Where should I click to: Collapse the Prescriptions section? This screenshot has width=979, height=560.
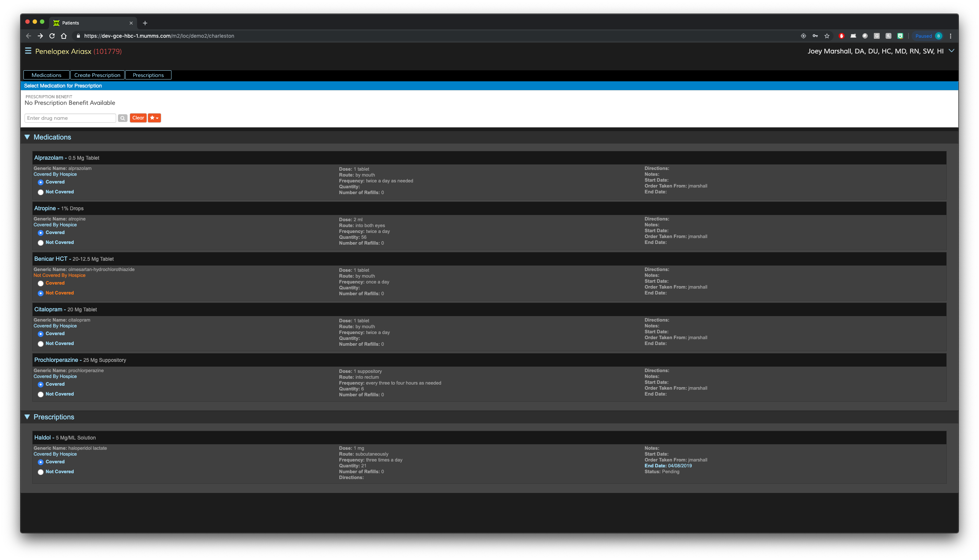click(27, 417)
